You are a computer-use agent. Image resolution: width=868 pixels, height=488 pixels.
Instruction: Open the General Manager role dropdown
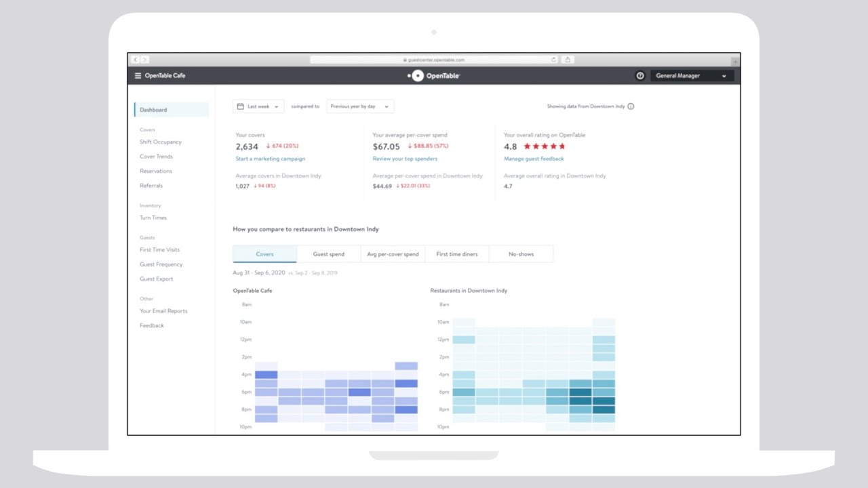(692, 76)
